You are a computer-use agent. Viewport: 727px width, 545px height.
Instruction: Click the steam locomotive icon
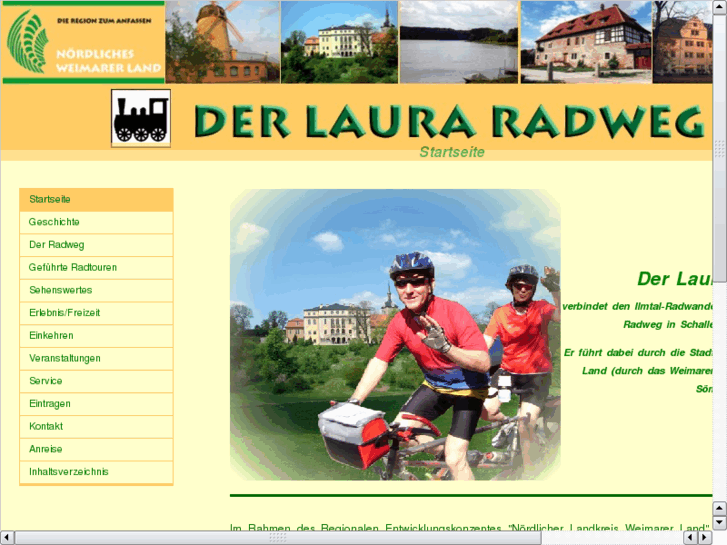tap(141, 118)
